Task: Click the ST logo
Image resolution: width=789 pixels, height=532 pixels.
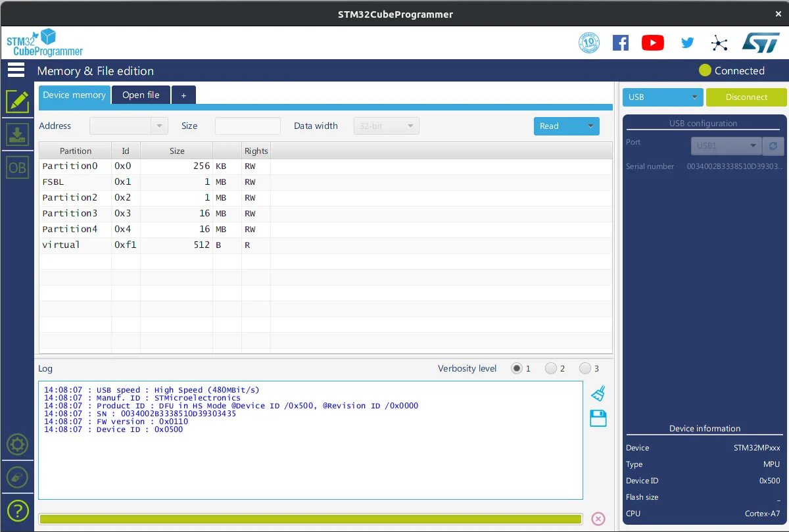Action: [x=761, y=43]
